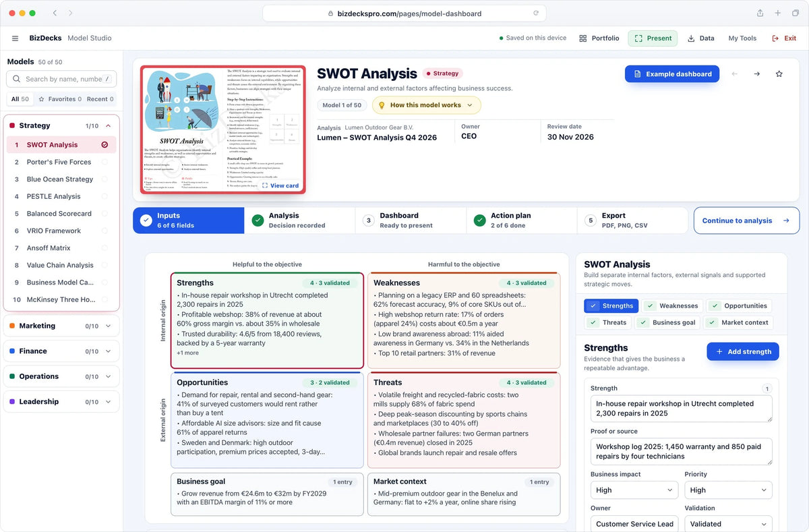Click Continue to analysis

pos(746,220)
